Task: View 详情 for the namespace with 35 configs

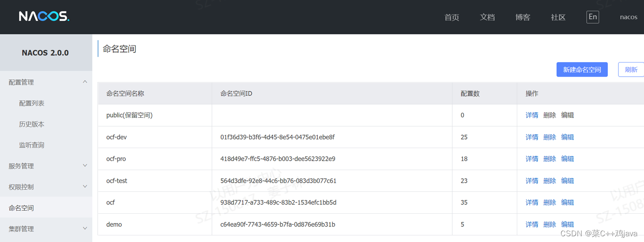Action: click(x=532, y=202)
